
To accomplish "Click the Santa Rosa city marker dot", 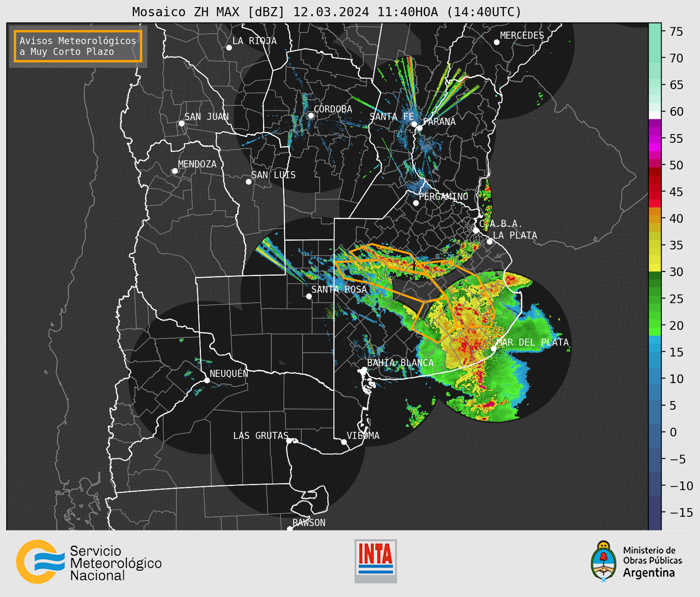I will pos(309,296).
